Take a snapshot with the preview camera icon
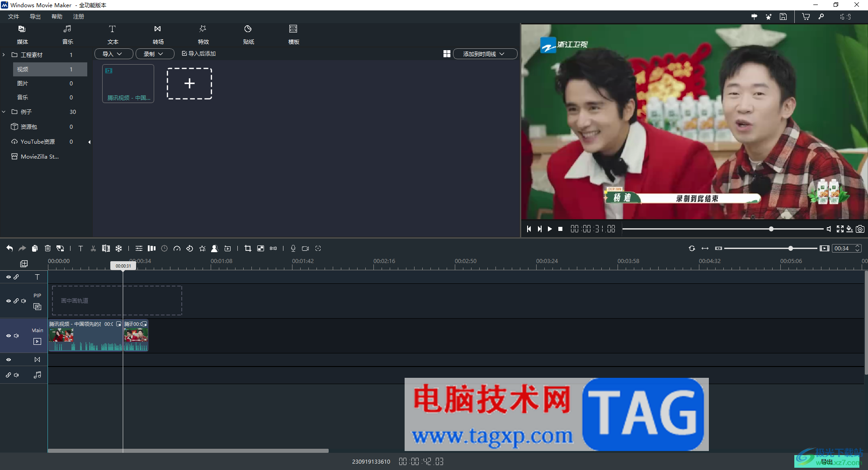Image resolution: width=868 pixels, height=470 pixels. click(860, 229)
